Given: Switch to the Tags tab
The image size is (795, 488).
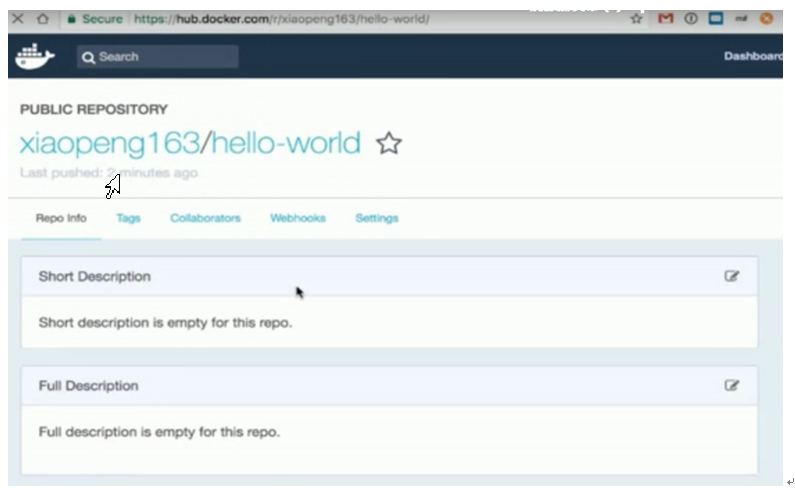Looking at the screenshot, I should [128, 218].
